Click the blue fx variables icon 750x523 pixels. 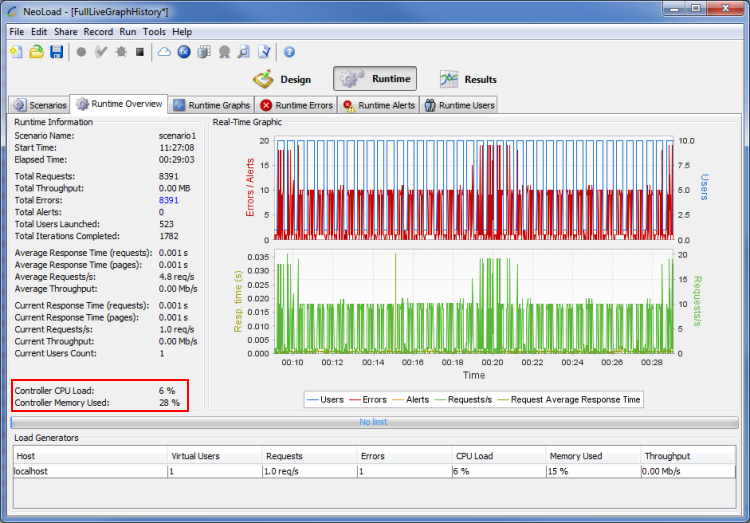click(x=184, y=52)
